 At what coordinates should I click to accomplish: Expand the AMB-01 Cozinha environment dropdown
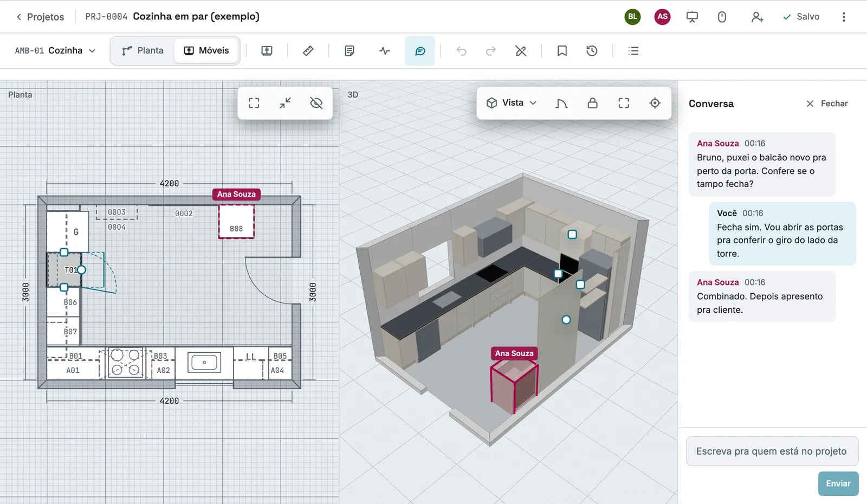pos(55,50)
